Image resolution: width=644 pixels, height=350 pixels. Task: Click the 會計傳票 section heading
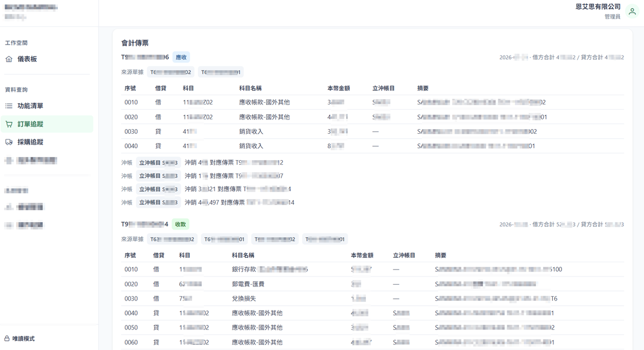(x=135, y=43)
